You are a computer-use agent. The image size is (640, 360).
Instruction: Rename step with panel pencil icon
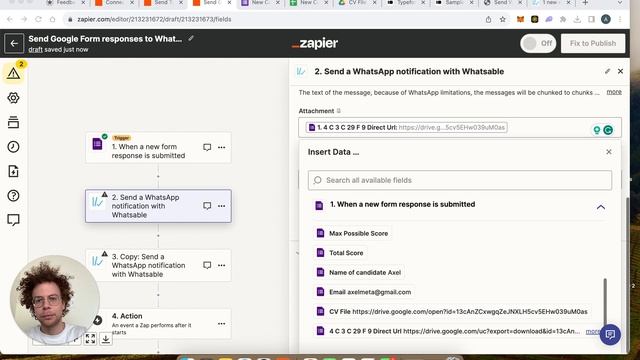[607, 71]
